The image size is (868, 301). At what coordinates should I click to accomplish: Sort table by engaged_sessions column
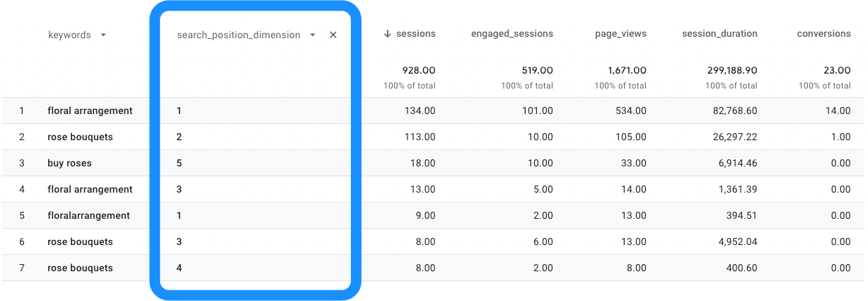(x=512, y=33)
